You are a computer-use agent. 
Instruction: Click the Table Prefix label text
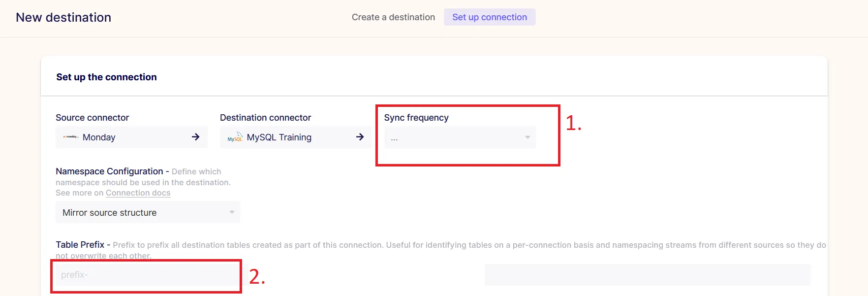[x=80, y=245]
